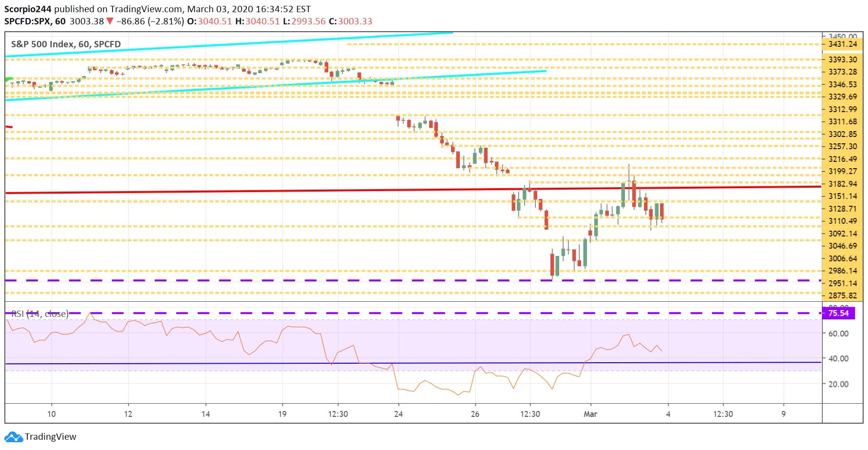Select date label 14 on time axis
Screen dimensions: 868x450
(x=206, y=414)
